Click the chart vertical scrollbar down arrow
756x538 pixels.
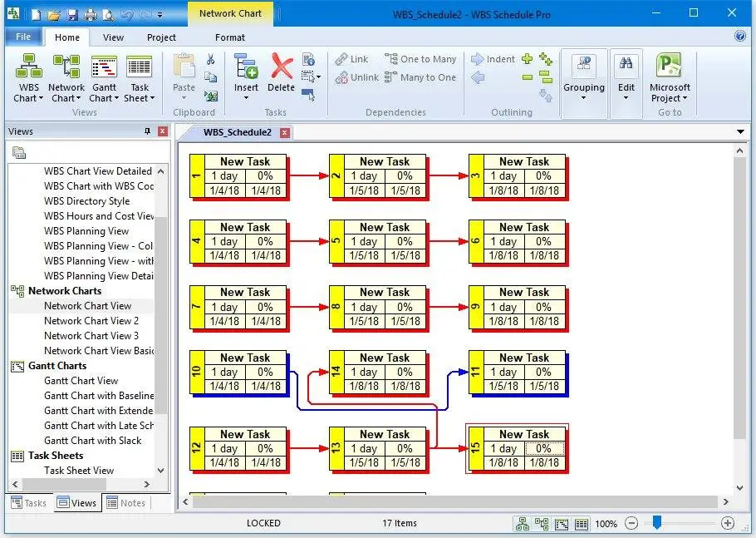point(739,488)
